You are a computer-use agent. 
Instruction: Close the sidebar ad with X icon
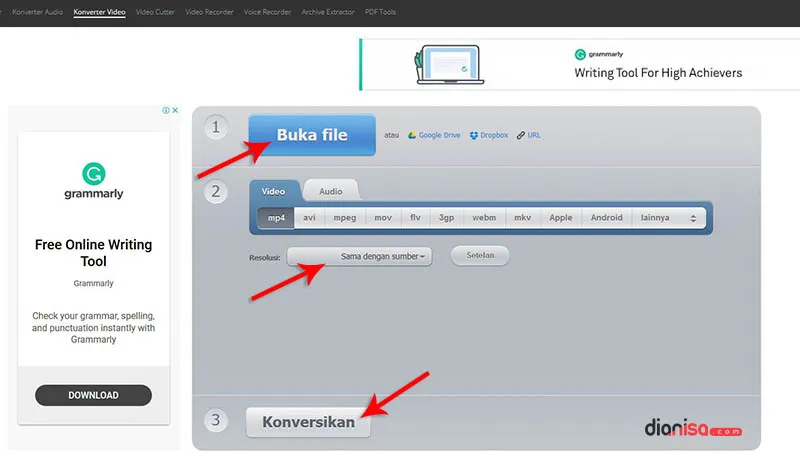click(175, 110)
